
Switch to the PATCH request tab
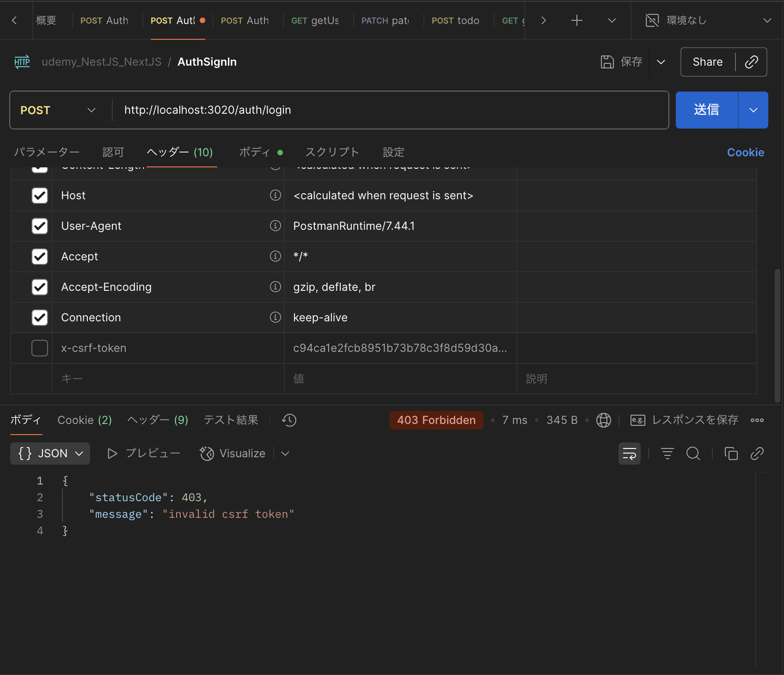point(386,20)
